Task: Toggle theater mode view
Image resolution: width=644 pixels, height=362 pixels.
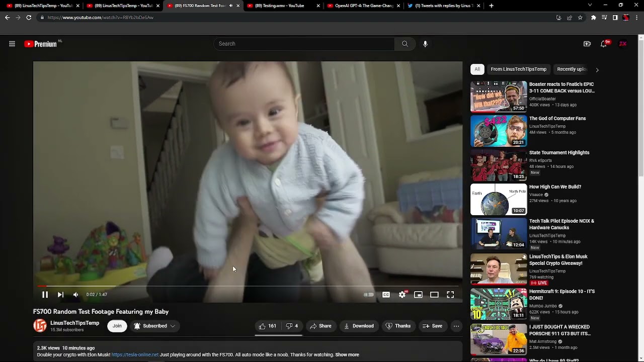Action: [434, 295]
